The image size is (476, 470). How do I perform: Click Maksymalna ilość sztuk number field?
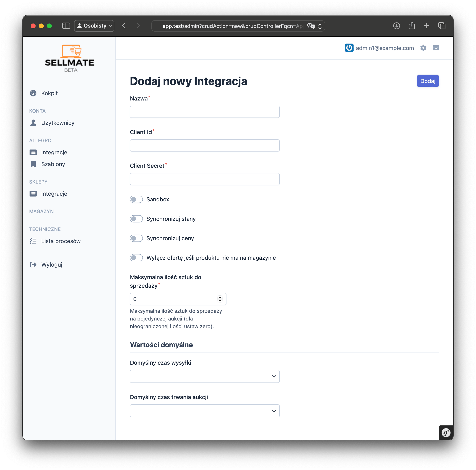(178, 299)
